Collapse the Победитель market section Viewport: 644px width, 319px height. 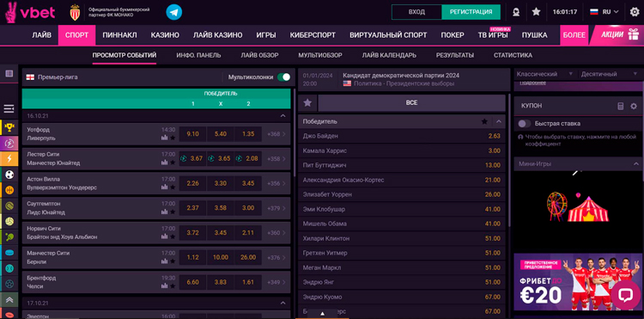coord(499,121)
